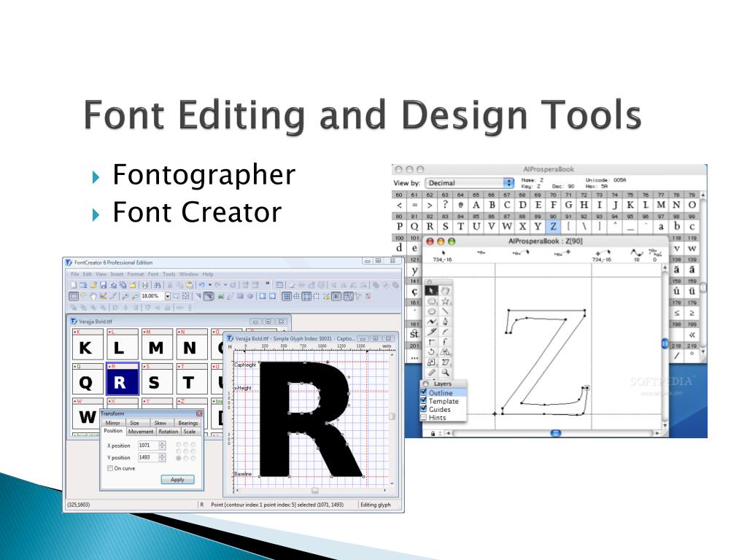Click Save icon in FontCreator toolbar
The image size is (747, 560).
pyautogui.click(x=103, y=285)
